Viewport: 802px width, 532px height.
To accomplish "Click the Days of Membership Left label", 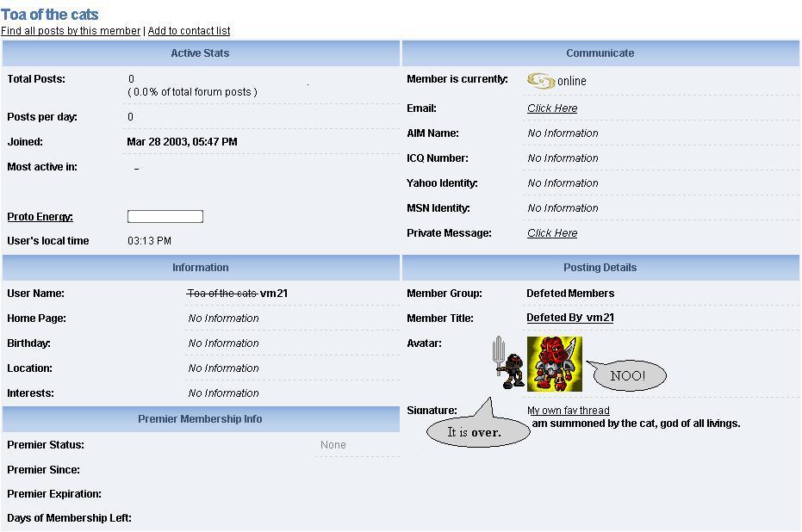I will click(69, 518).
